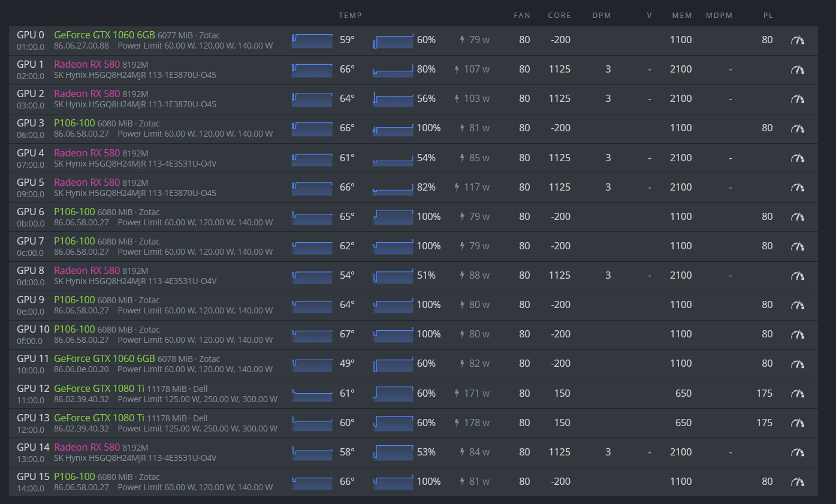Screen dimensions: 836x504
Task: Click the CORE column header
Action: [x=559, y=16]
